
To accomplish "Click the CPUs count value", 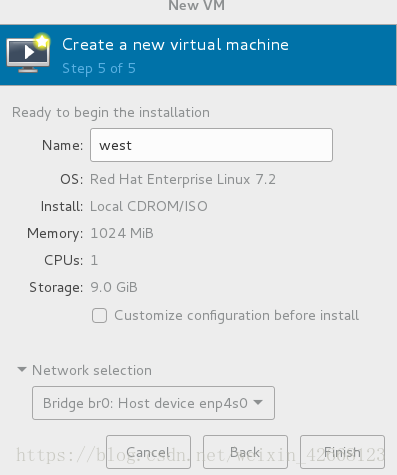I will [94, 260].
